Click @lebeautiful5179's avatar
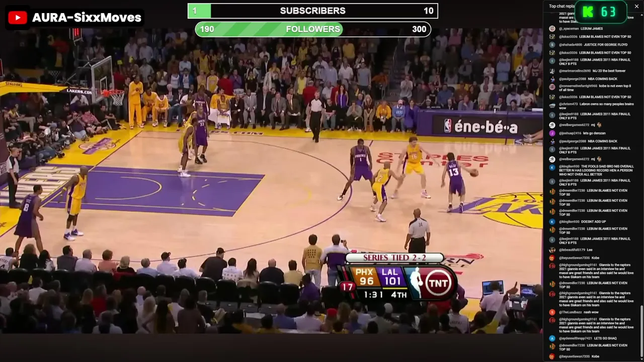 pos(552,250)
